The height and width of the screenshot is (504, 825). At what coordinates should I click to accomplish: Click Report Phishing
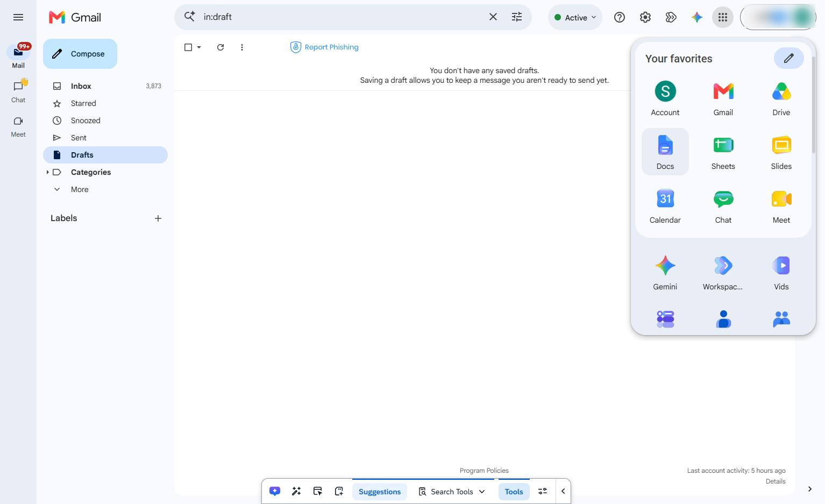pyautogui.click(x=324, y=47)
